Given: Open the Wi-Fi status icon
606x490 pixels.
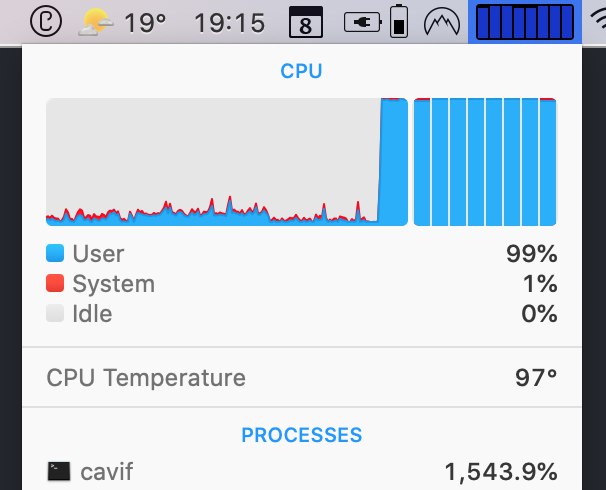Looking at the screenshot, I should [x=597, y=22].
